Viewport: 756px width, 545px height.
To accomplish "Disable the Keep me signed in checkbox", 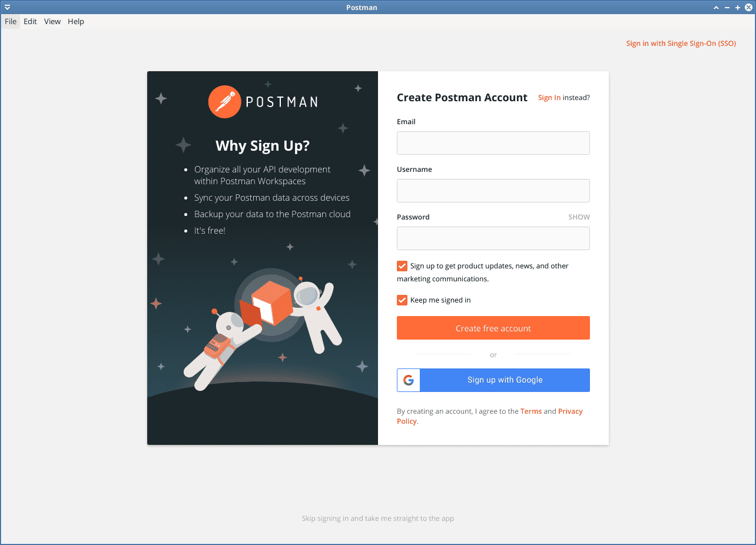I will click(402, 300).
